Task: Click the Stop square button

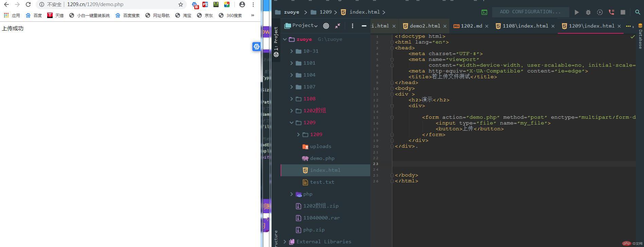Action: point(623,12)
